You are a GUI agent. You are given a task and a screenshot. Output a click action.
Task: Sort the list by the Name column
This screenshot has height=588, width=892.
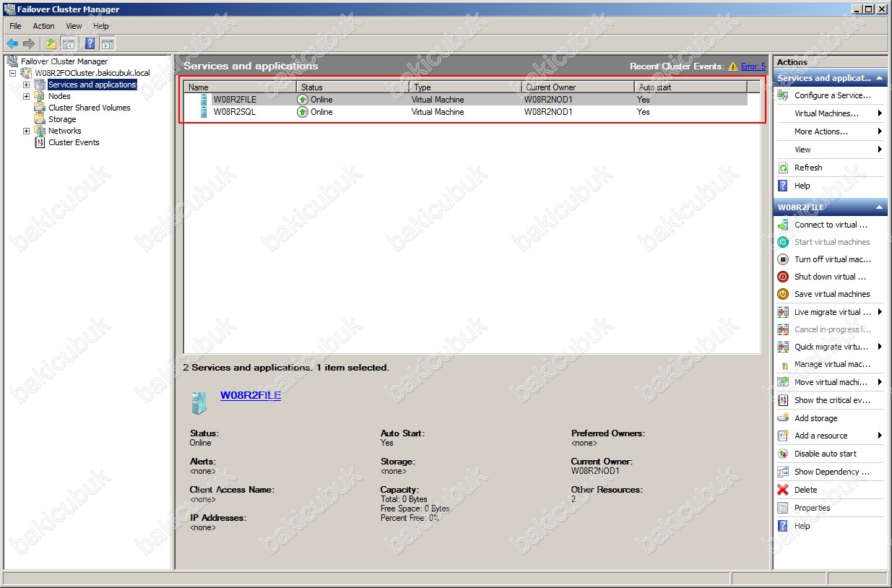point(241,87)
